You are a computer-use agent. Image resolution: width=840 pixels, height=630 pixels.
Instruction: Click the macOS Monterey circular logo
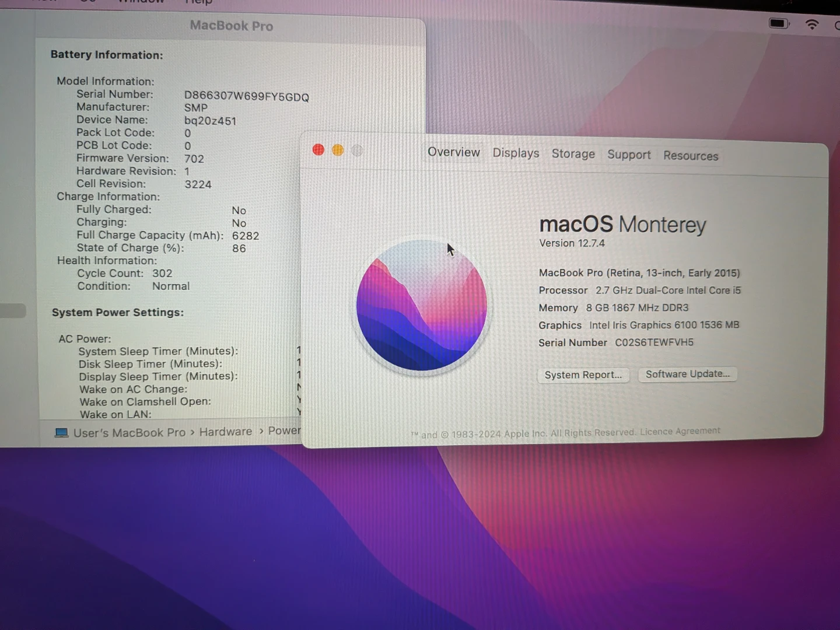click(x=422, y=306)
